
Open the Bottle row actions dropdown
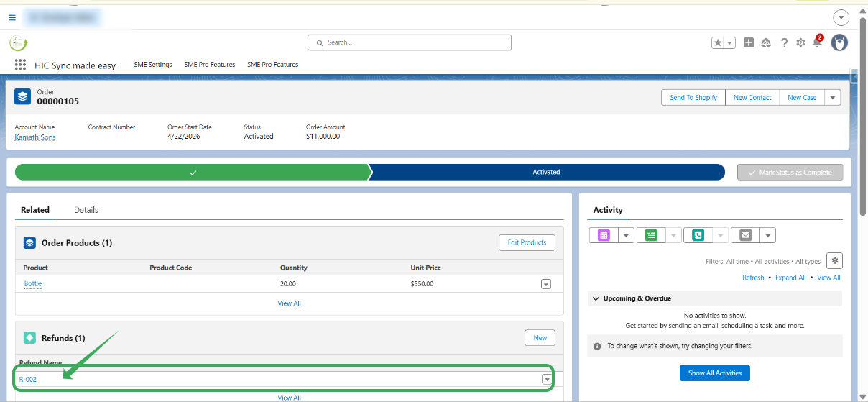[x=546, y=284]
